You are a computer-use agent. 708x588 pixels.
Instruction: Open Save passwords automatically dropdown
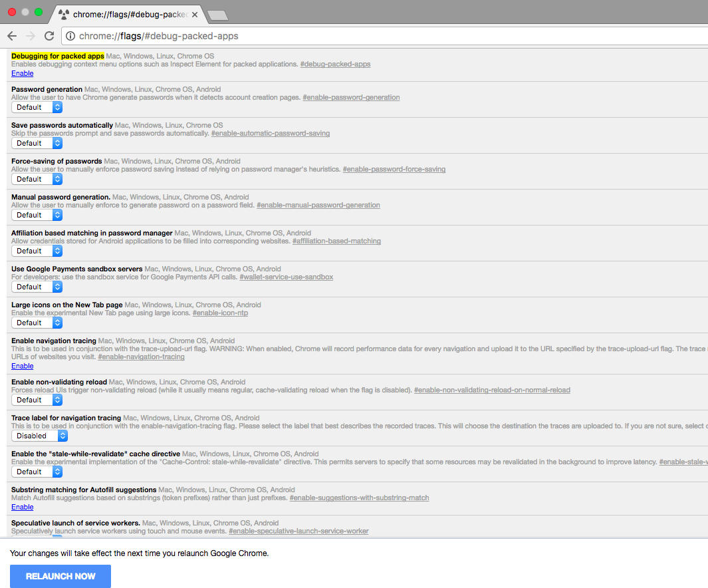(37, 143)
